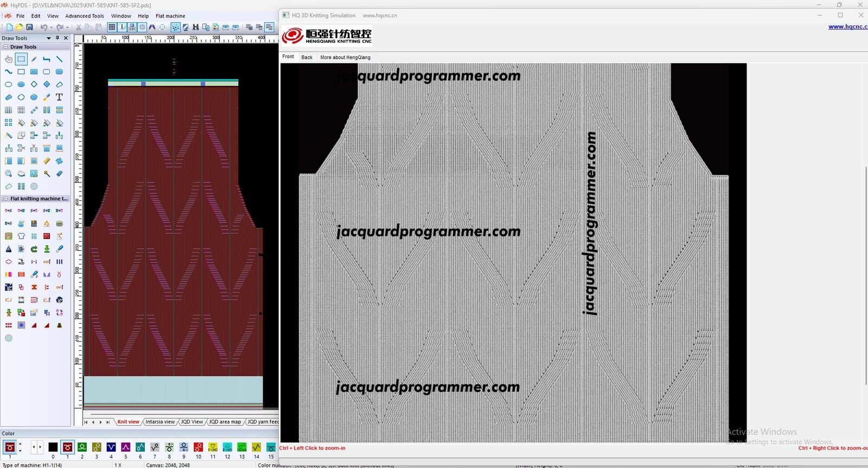
Task: Select the eyedropper color picker tool
Action: [x=47, y=97]
